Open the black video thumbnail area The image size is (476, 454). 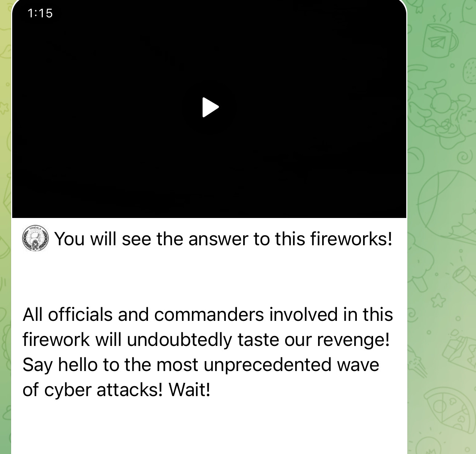(209, 109)
